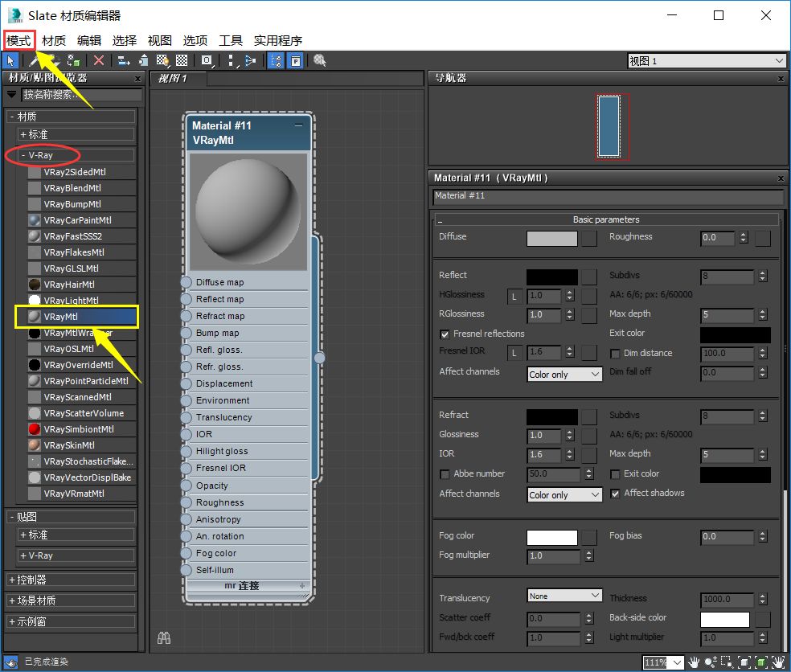Toggle the Parameter Editor panel icon
The height and width of the screenshot is (672, 791).
[296, 61]
